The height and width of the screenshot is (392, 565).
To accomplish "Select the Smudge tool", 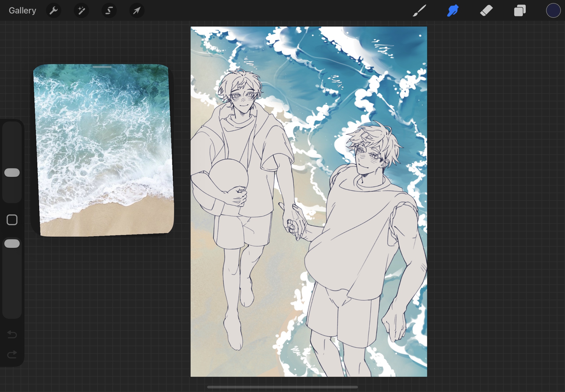I will (x=453, y=10).
